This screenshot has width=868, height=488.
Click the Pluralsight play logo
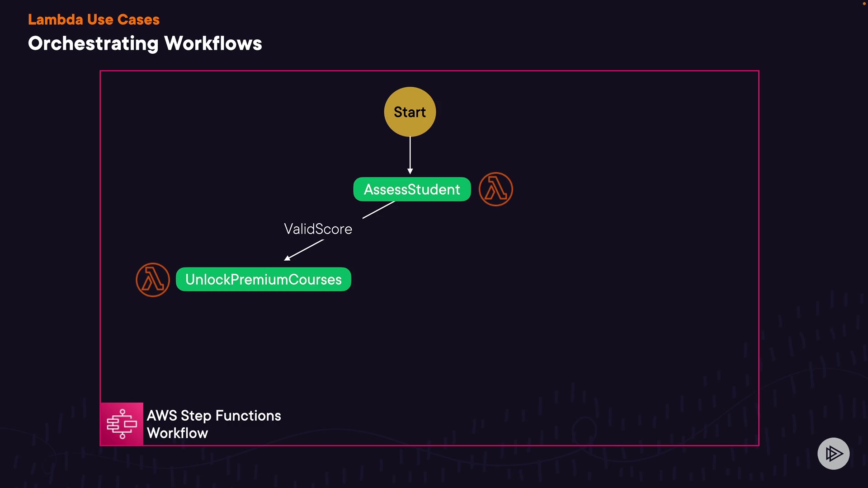click(833, 453)
